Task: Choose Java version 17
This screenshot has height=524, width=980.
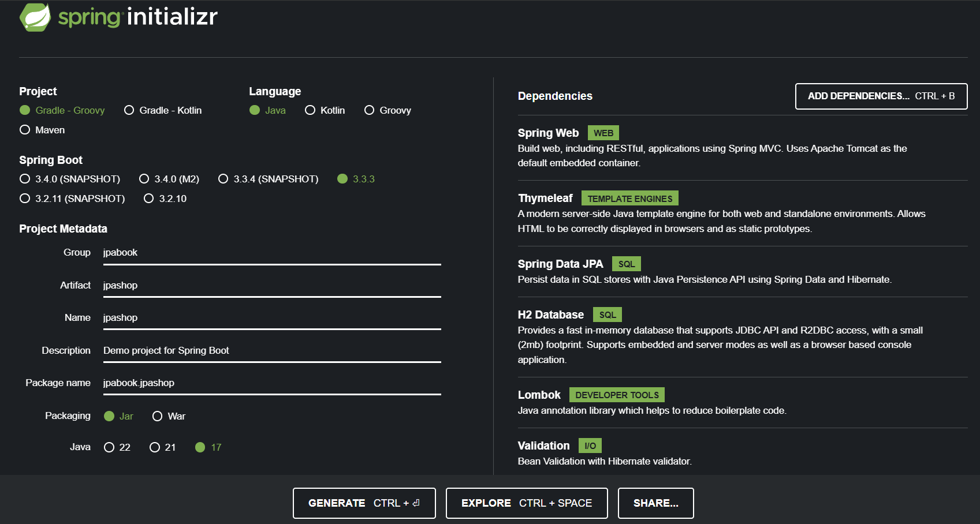Action: [x=208, y=447]
